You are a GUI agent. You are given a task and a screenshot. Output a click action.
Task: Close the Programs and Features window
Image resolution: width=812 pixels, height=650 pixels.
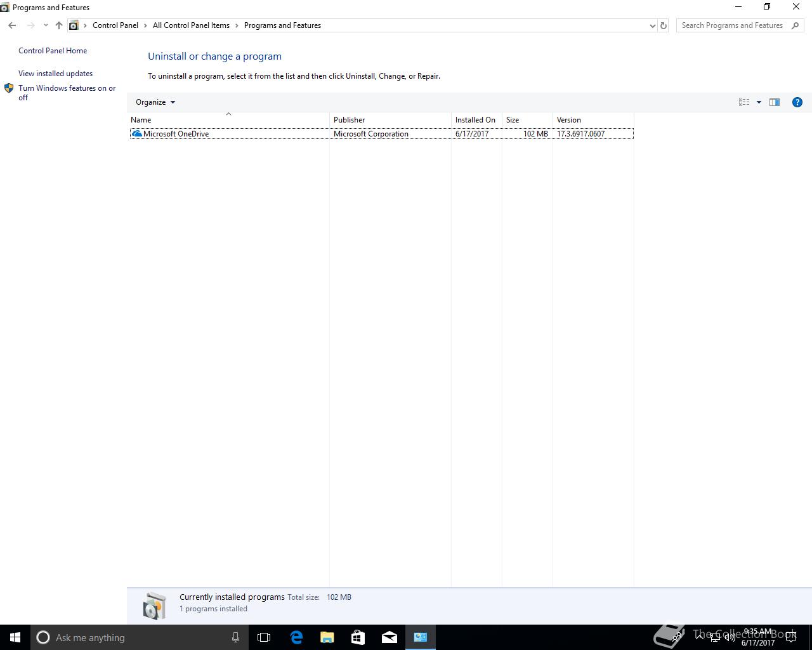796,7
